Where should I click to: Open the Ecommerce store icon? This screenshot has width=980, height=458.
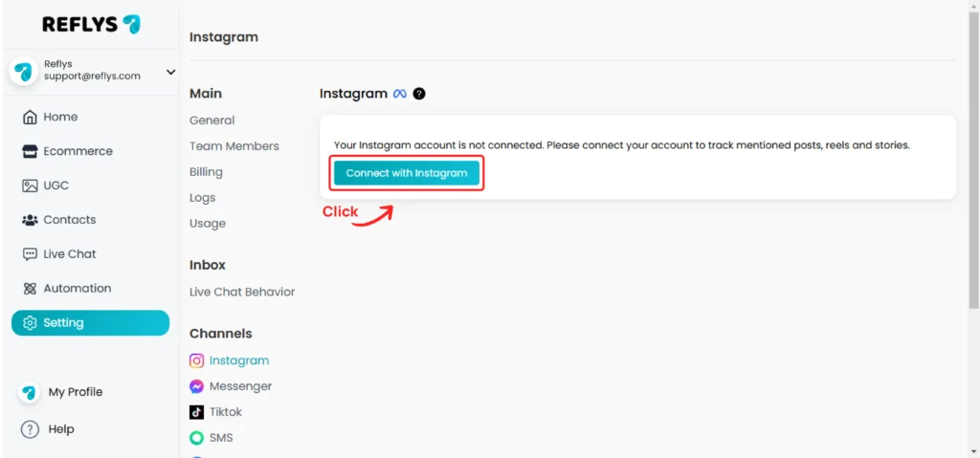30,151
